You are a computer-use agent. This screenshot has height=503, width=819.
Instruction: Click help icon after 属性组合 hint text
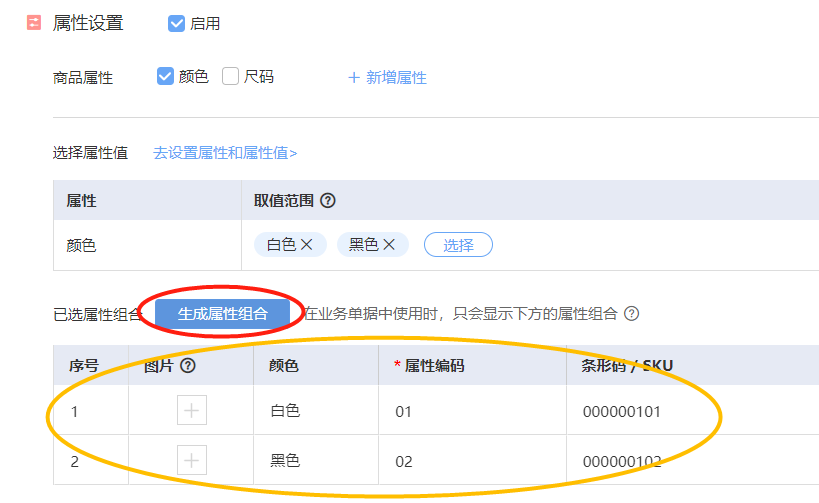(x=631, y=313)
